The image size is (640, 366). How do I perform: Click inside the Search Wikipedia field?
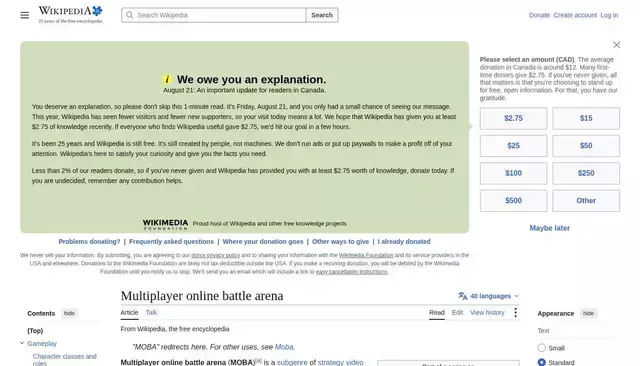(x=213, y=15)
